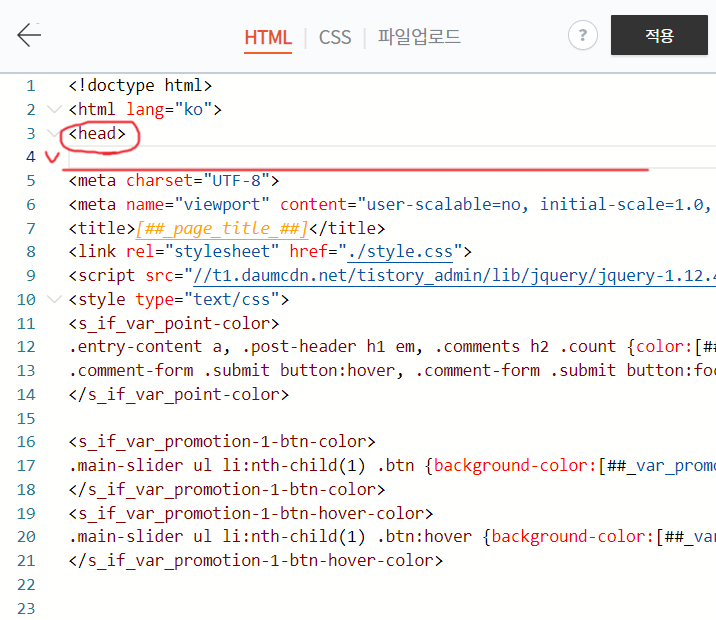Click the jquery script URL on line 9

point(454,276)
